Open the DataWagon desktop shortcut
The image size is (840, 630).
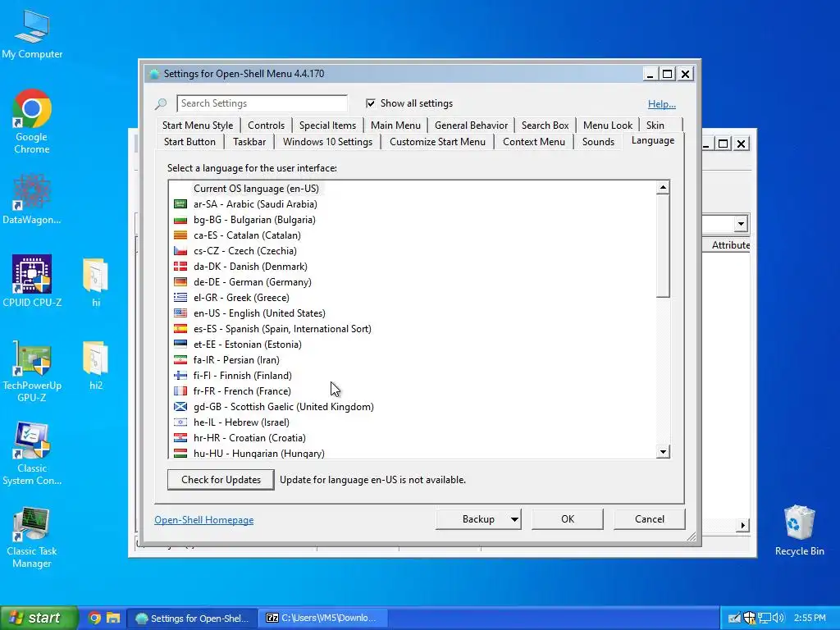[x=32, y=199]
